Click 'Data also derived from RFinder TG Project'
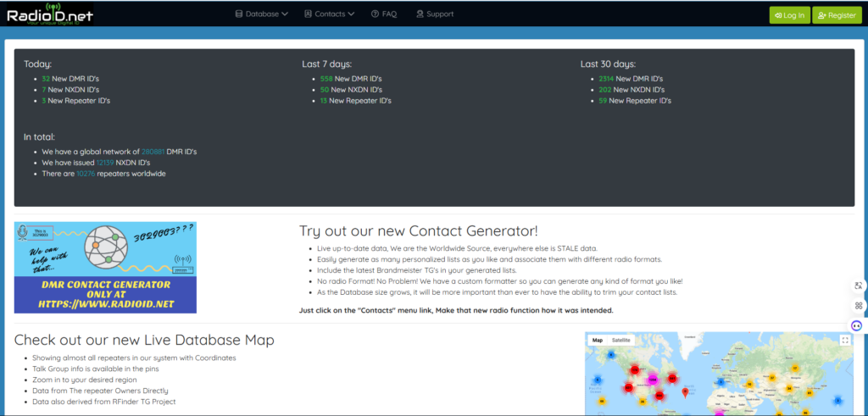 pos(104,402)
